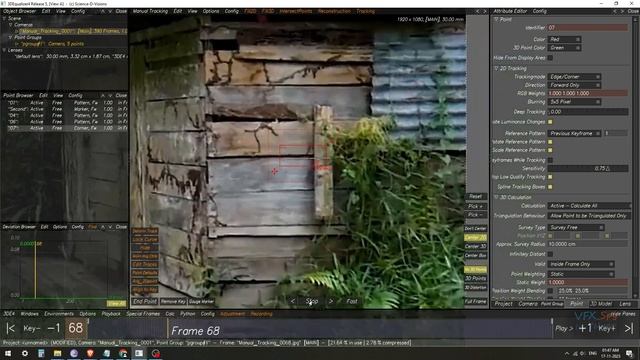Click the down arrow in Point Browser header
The height and width of the screenshot is (360, 640).
pos(110,96)
